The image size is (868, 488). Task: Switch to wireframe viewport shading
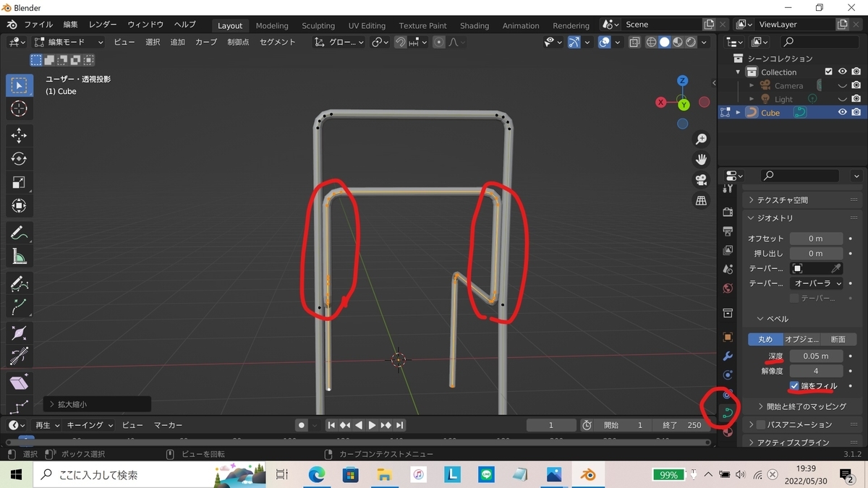tap(652, 42)
